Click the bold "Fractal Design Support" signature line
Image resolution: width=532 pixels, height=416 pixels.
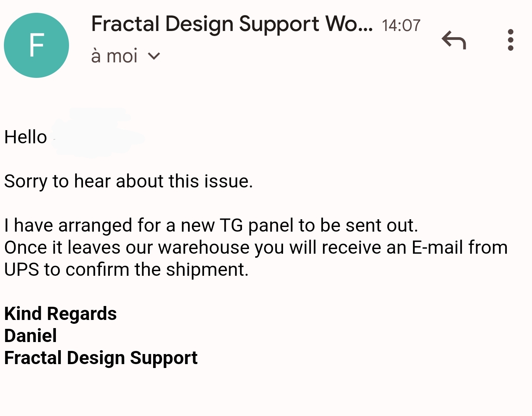coord(101,358)
